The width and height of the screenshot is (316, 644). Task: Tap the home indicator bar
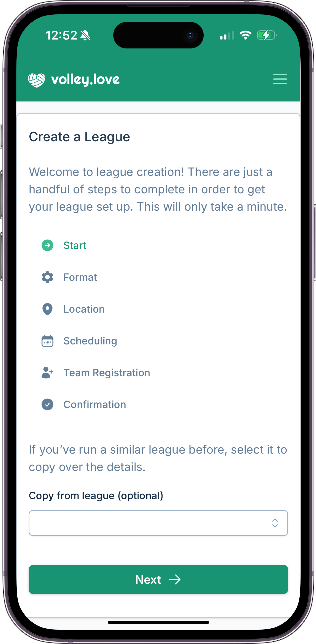158,623
